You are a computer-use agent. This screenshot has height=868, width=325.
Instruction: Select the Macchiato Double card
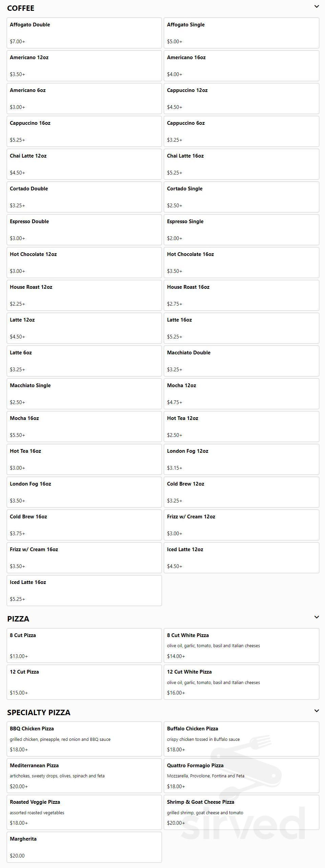pyautogui.click(x=241, y=361)
